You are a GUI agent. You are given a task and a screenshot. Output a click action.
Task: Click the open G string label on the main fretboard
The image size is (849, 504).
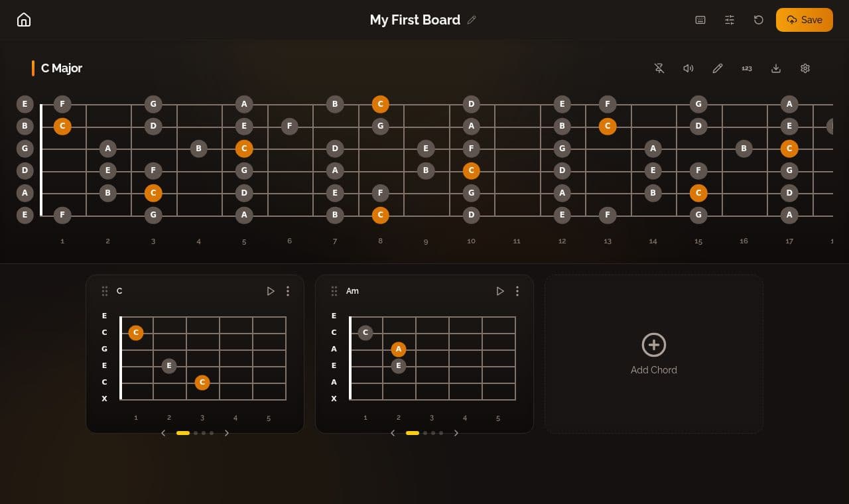(25, 149)
